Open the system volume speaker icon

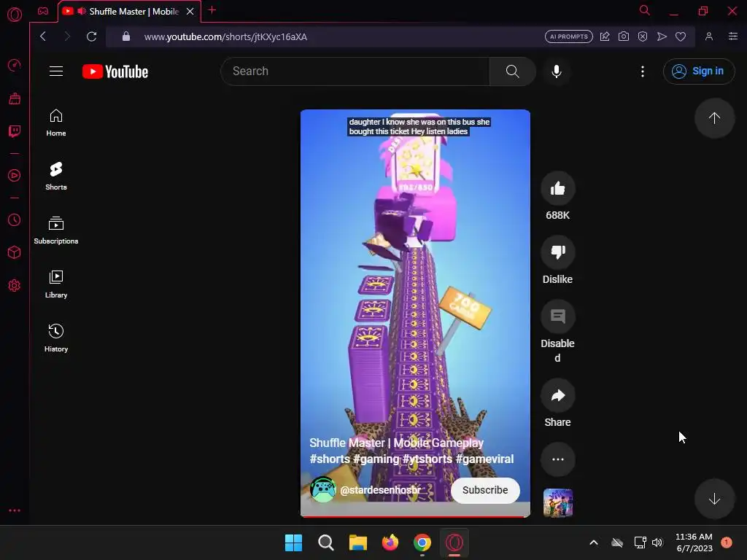pos(657,542)
